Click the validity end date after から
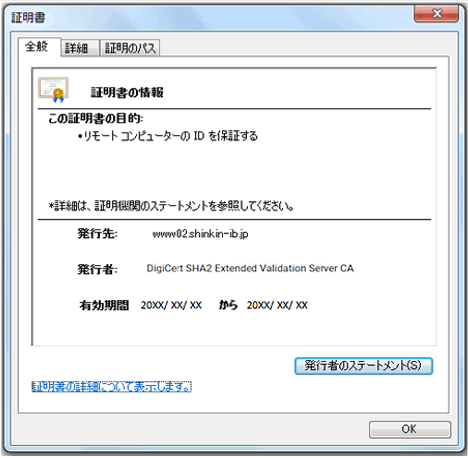 click(277, 305)
